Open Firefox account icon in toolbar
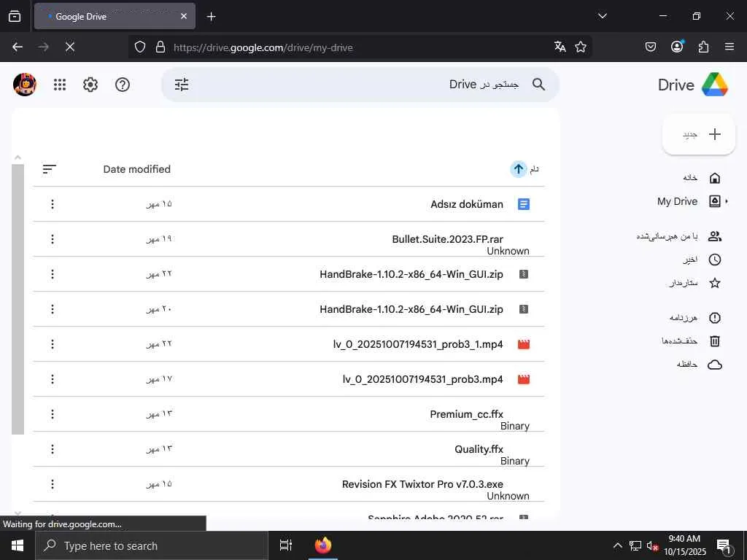747x560 pixels. (x=677, y=46)
